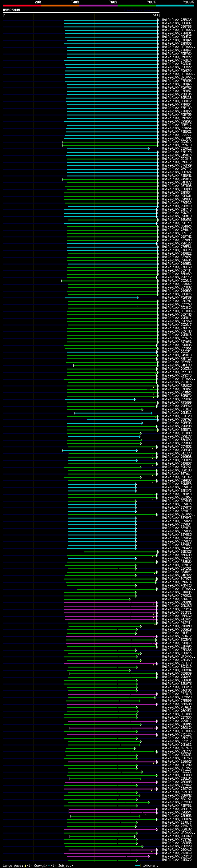This screenshot has width=197, height=868.
Task: Click the orange ~40% identity color segment
Action: pos(60,6)
